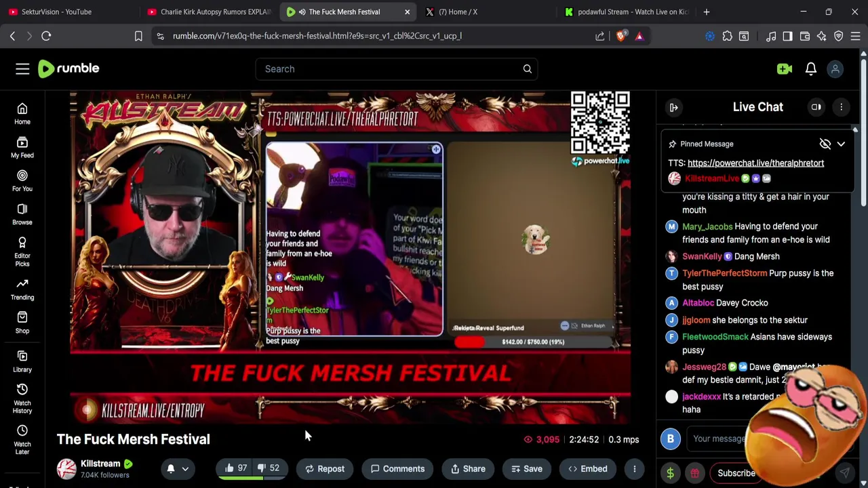The height and width of the screenshot is (488, 868).
Task: Click the powerchat QR code in video
Action: coord(600,123)
